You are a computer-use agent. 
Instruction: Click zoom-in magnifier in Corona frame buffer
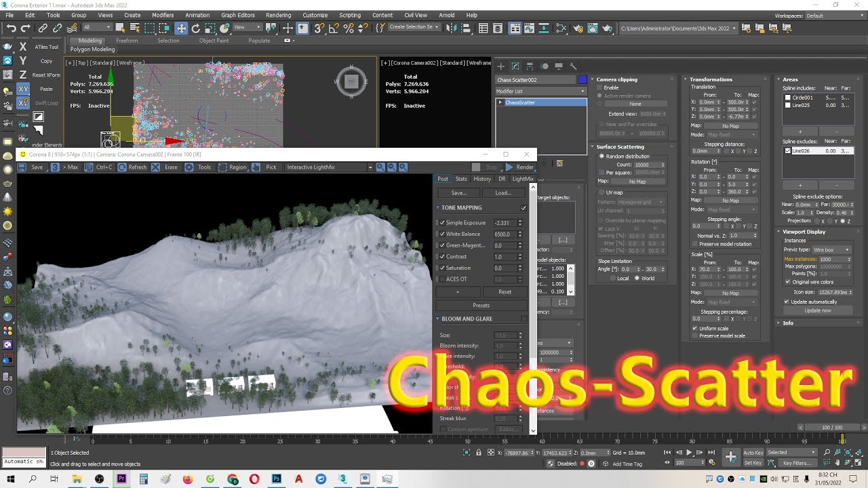coord(380,167)
